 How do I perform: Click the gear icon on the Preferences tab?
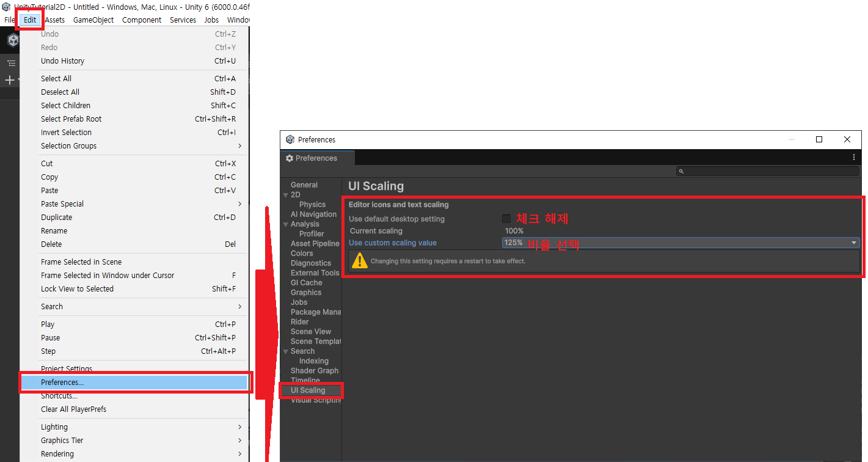click(x=290, y=158)
